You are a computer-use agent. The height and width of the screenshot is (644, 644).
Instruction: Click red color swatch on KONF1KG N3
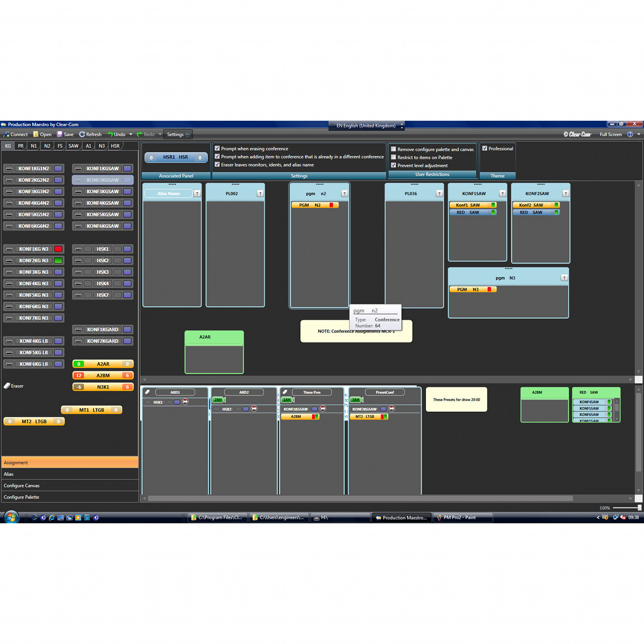[x=58, y=249]
